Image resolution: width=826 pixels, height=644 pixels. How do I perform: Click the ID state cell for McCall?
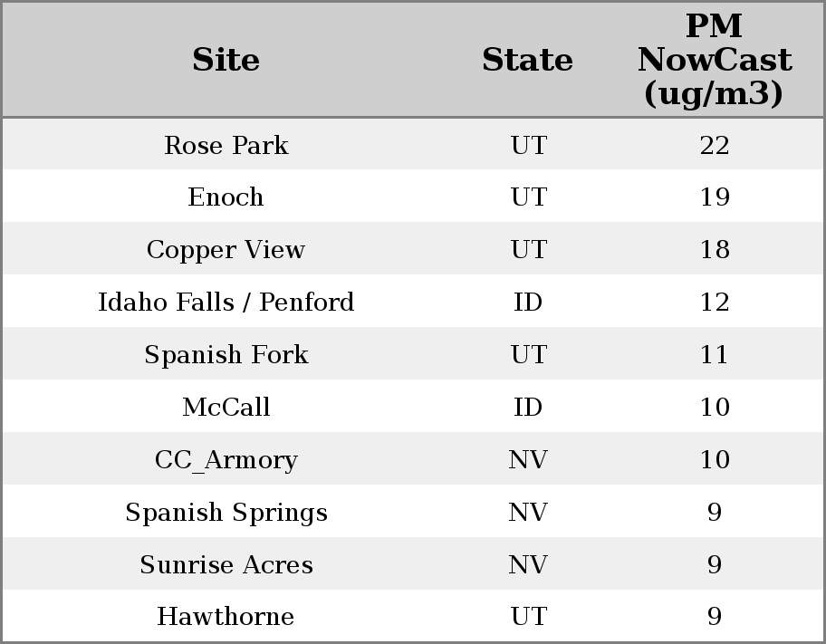pyautogui.click(x=528, y=408)
